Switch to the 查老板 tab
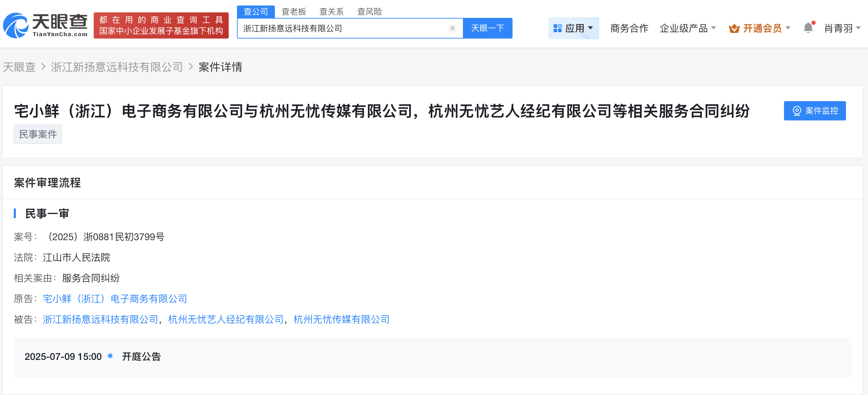The width and height of the screenshot is (868, 395). click(294, 12)
